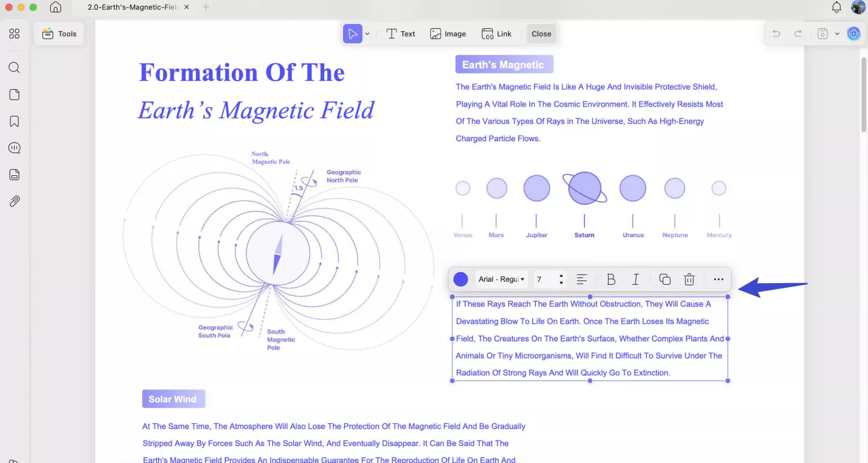Screen dimensions: 868x463
Task: Select the Image tool in toolbar
Action: pos(448,34)
